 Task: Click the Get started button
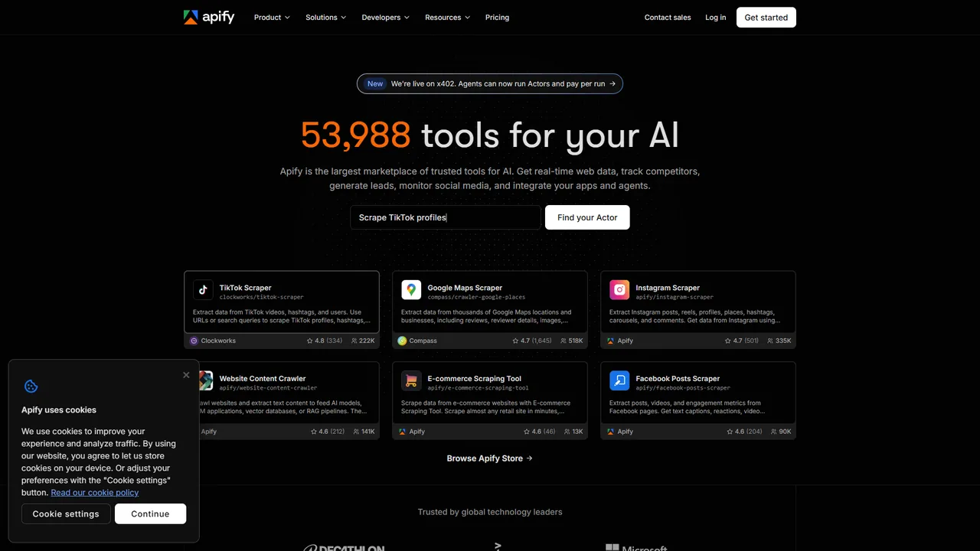click(x=766, y=18)
